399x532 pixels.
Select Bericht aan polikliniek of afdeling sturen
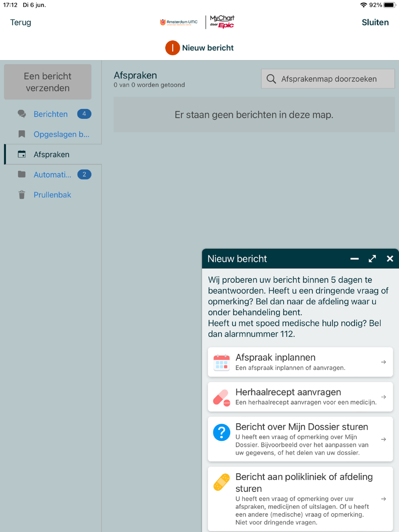click(x=300, y=499)
